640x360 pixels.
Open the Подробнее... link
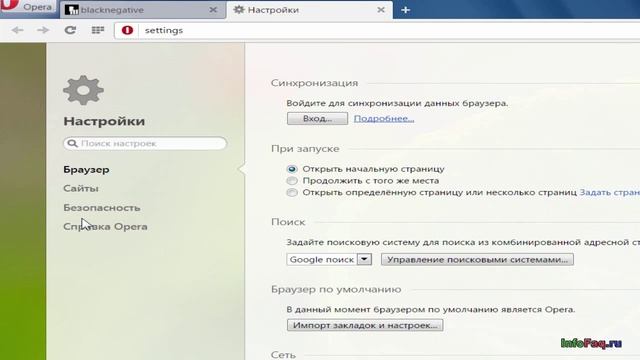point(384,119)
